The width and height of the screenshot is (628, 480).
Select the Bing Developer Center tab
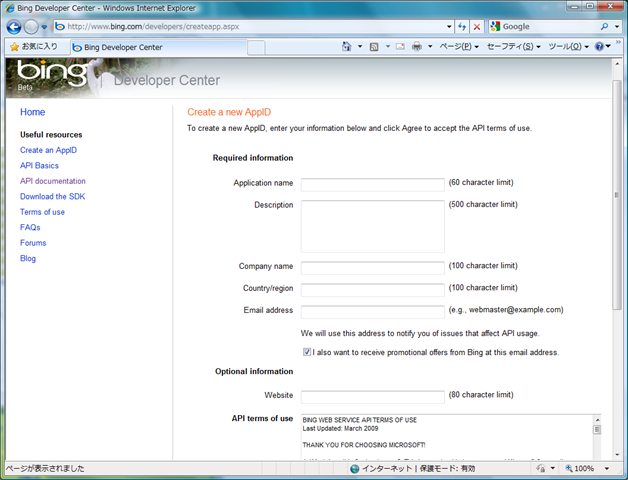(x=158, y=47)
